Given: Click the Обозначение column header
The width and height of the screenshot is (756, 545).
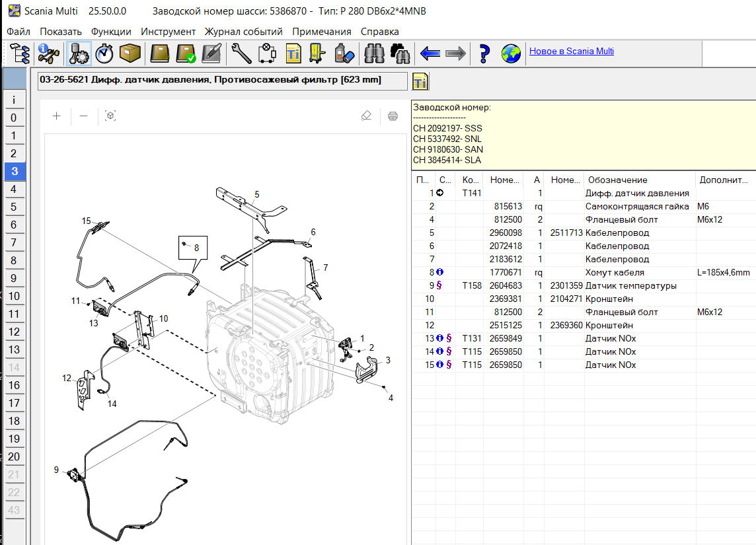Looking at the screenshot, I should 639,180.
